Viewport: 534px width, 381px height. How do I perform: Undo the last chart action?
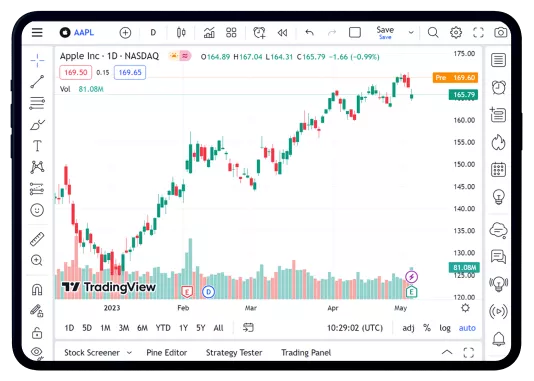[x=309, y=33]
